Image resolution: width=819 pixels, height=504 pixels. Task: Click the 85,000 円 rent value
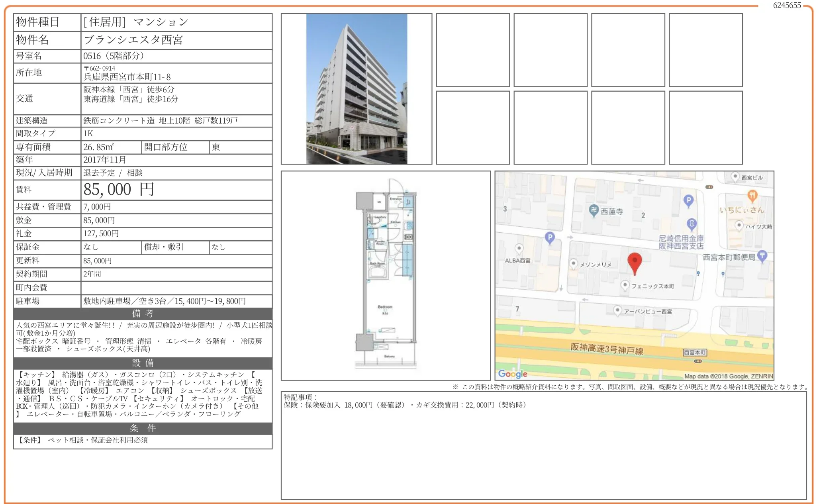[x=119, y=190]
